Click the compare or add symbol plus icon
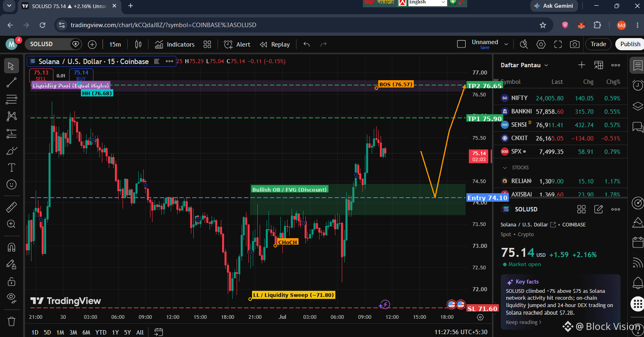Screen dimensions: 644x337 point(92,44)
